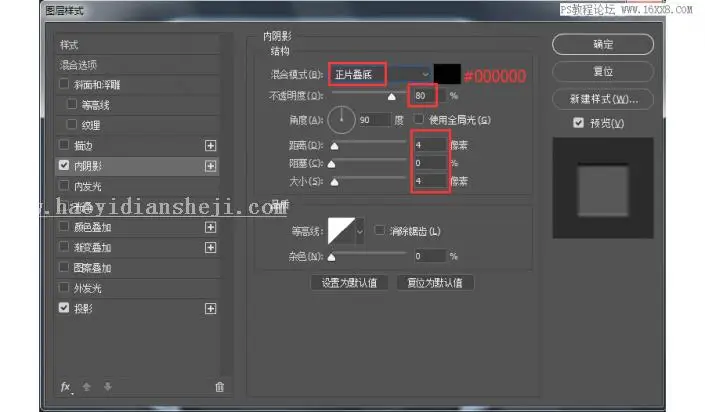Image resolution: width=705 pixels, height=412 pixels.
Task: Click the 杂色 slider handle
Action: pyautogui.click(x=331, y=257)
